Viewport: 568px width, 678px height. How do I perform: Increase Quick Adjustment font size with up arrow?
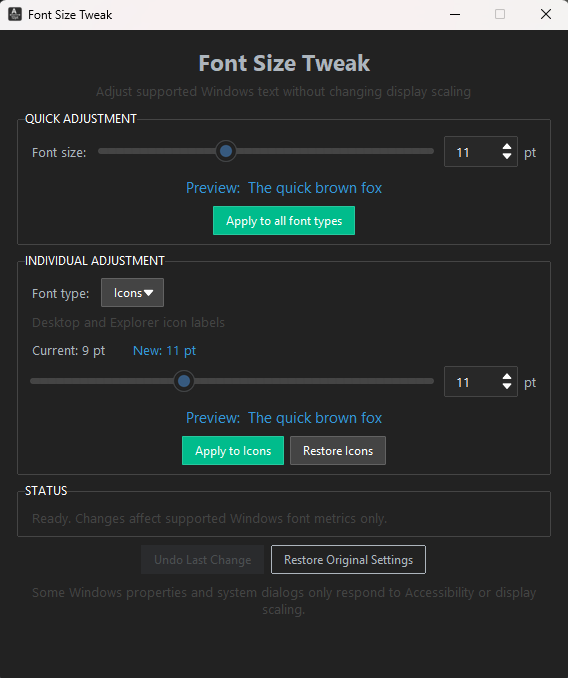click(507, 147)
